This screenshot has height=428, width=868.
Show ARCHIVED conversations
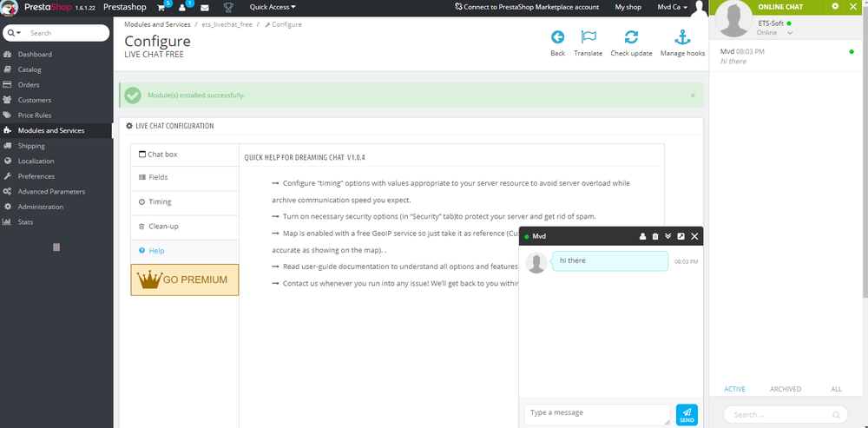tap(786, 389)
